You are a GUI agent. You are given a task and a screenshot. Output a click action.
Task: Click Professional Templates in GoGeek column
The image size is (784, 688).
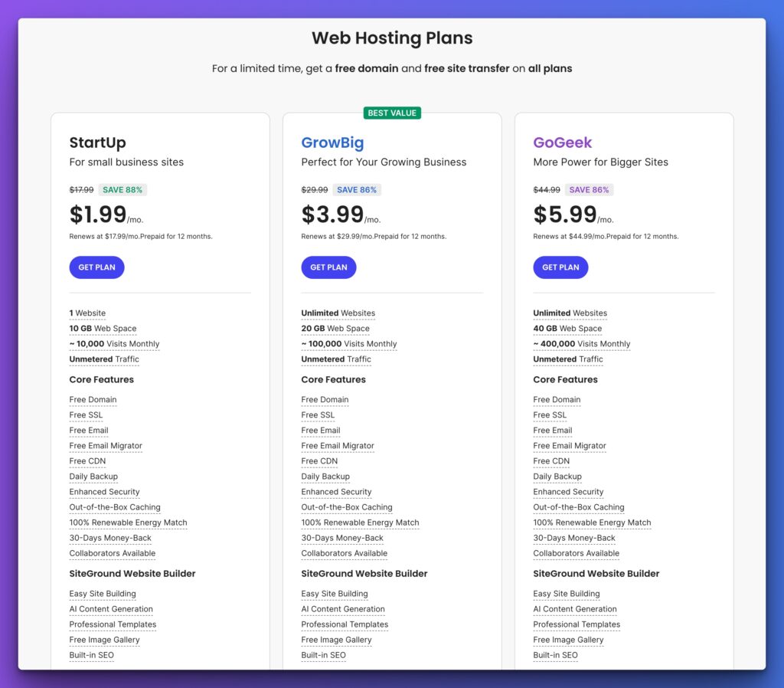click(577, 624)
